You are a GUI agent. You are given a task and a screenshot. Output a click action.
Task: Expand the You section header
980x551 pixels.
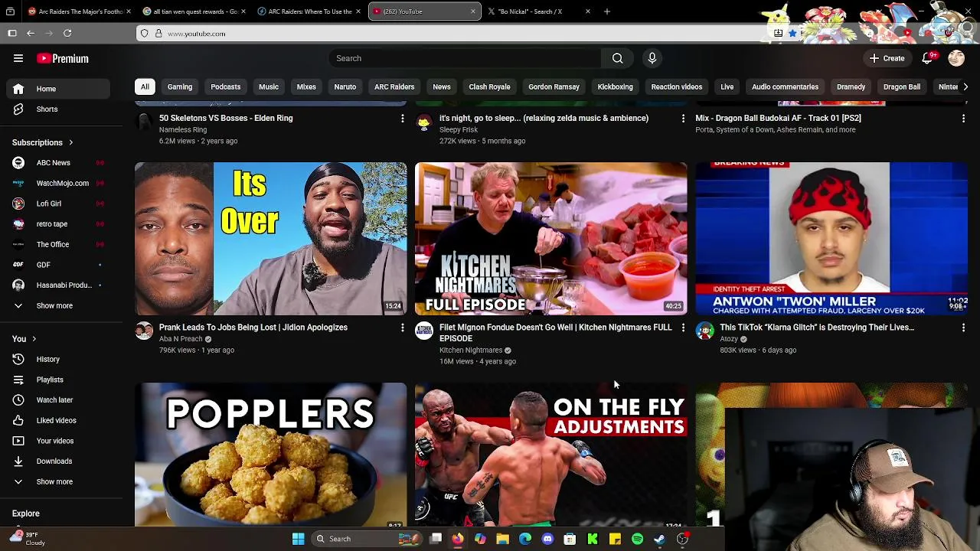point(24,339)
